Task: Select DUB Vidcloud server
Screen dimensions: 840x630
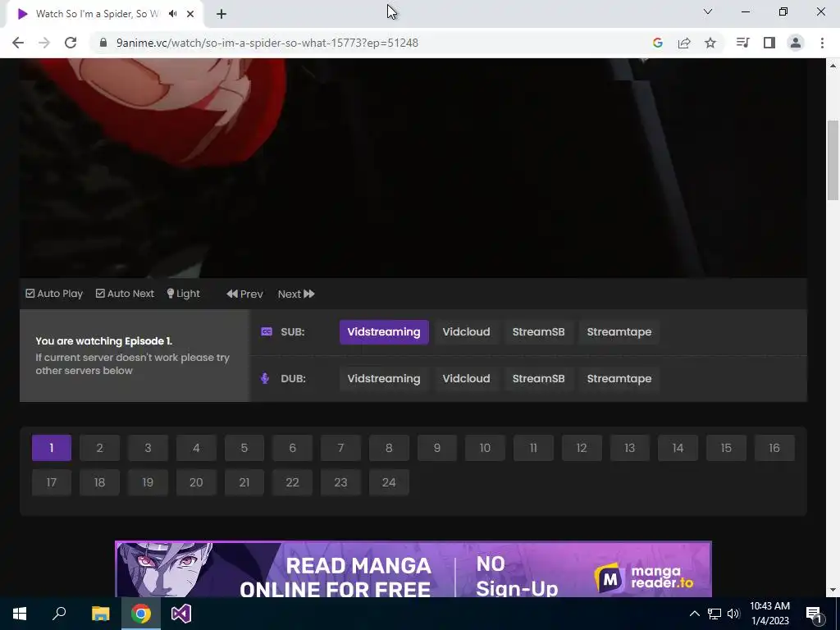Action: (x=466, y=379)
